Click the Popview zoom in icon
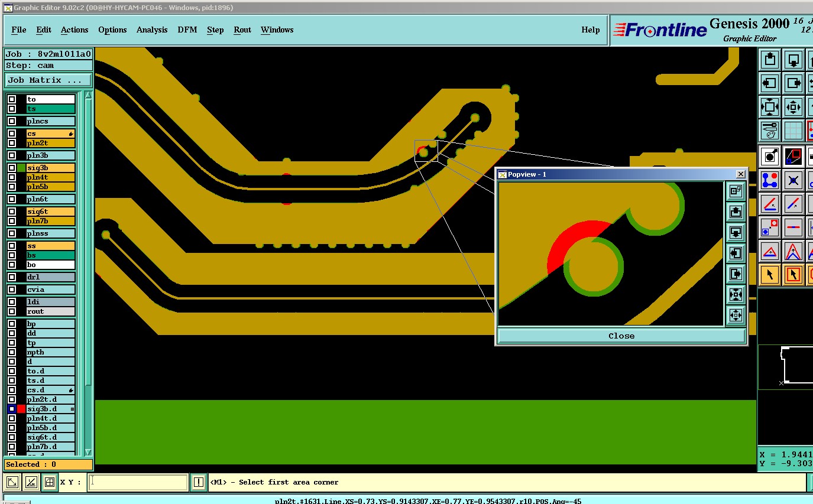The width and height of the screenshot is (813, 504). pyautogui.click(x=736, y=294)
